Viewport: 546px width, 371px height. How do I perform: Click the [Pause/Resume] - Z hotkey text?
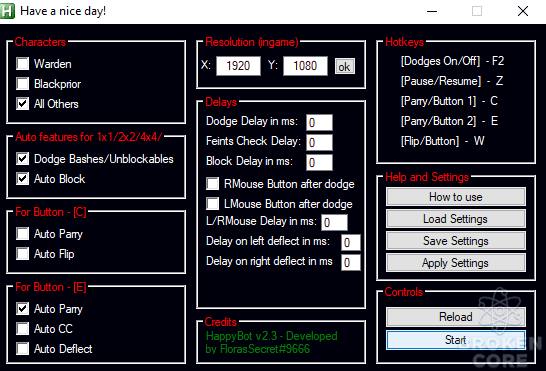point(452,81)
